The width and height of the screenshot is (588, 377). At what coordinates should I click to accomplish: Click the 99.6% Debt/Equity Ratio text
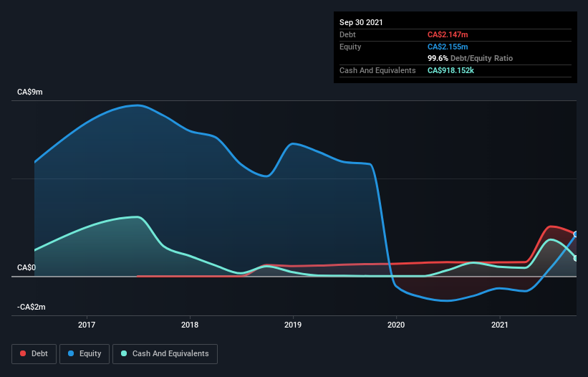point(471,59)
